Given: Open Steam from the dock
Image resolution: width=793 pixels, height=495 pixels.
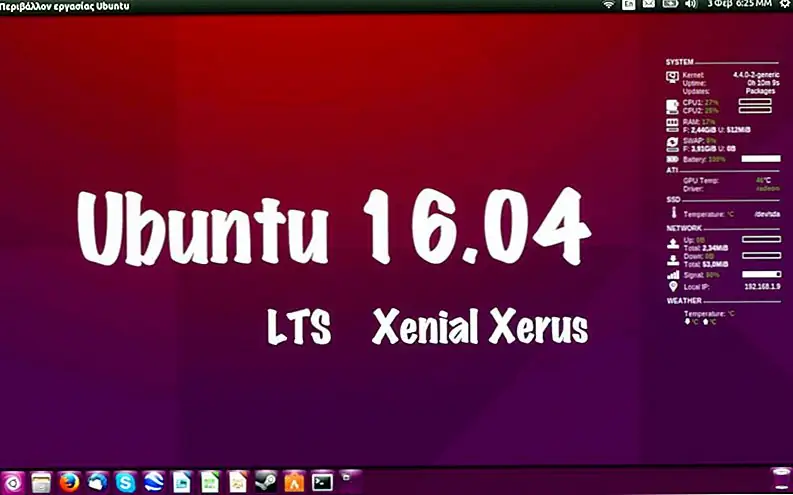Looking at the screenshot, I should point(266,482).
